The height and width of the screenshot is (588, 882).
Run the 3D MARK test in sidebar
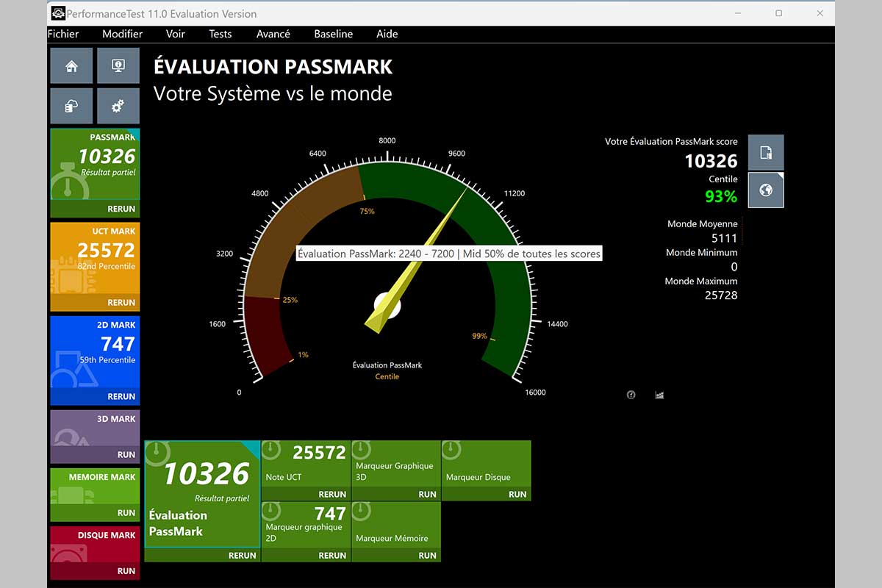126,455
